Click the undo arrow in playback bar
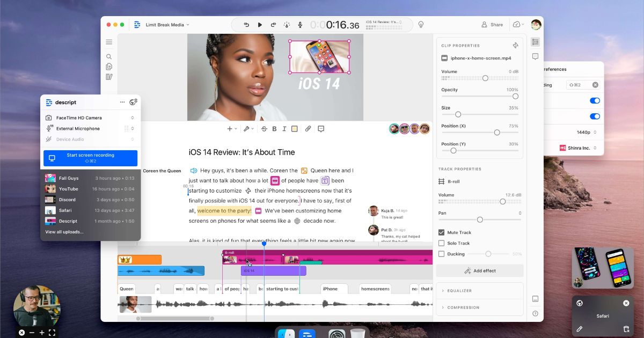644x338 pixels. [x=246, y=25]
